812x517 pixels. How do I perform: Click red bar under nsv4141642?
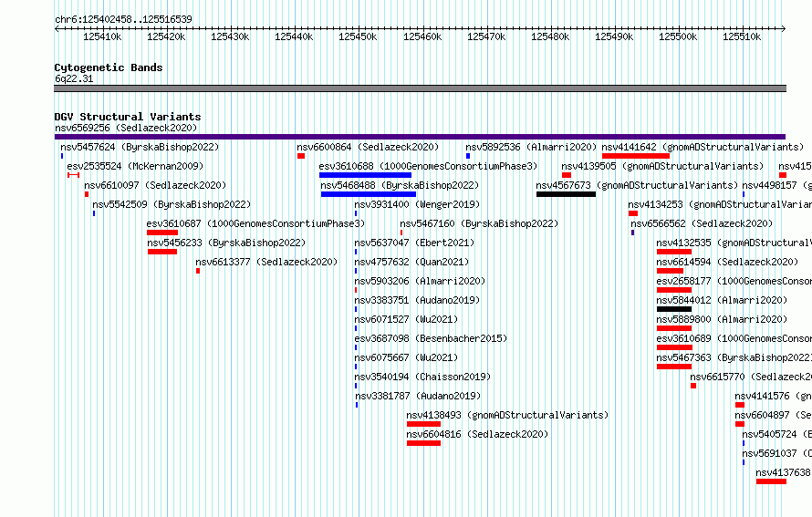tap(636, 156)
